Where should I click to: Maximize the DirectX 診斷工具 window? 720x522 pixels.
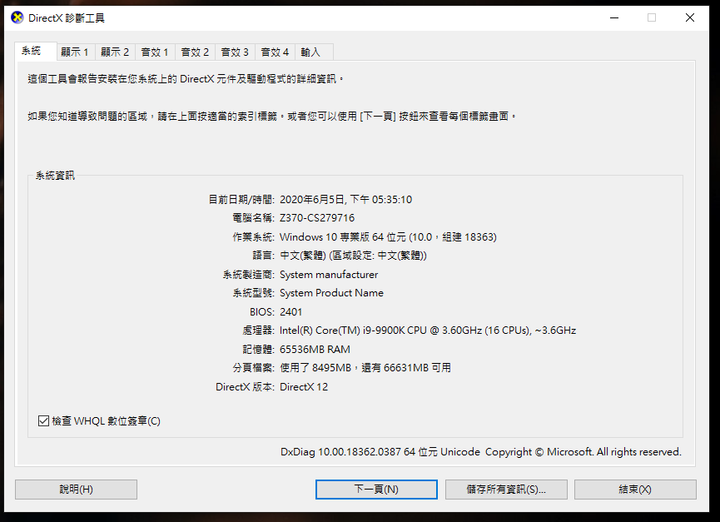[x=652, y=18]
